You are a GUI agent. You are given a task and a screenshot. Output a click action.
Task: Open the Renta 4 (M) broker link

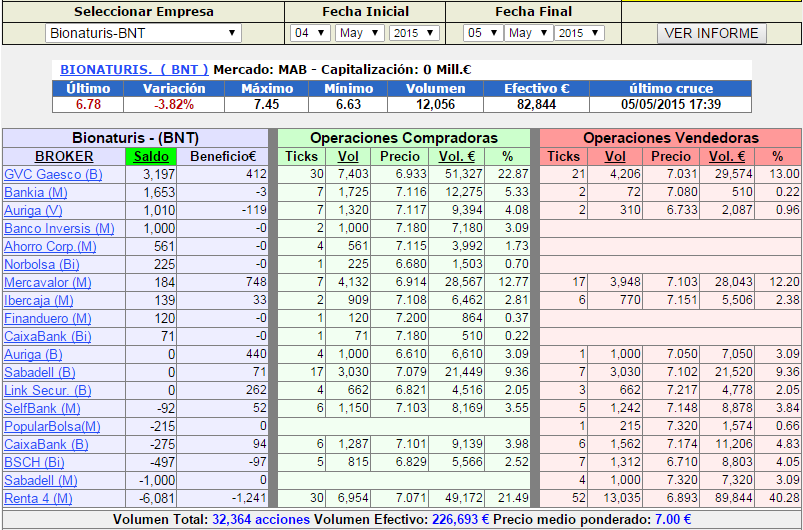[x=38, y=498]
